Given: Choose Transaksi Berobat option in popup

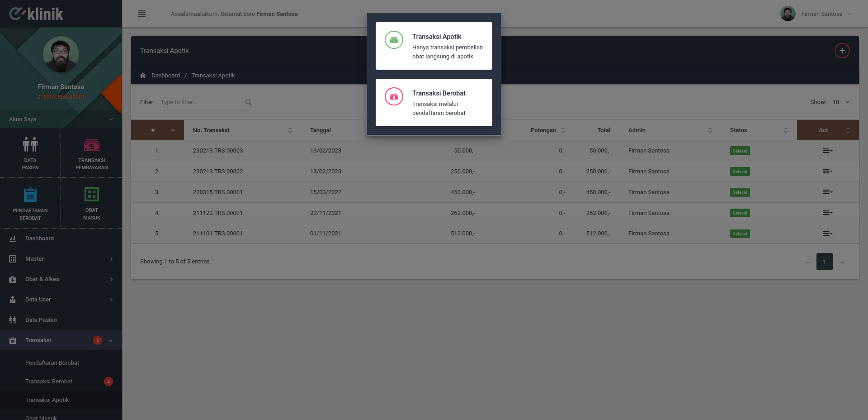Looking at the screenshot, I should [x=434, y=103].
